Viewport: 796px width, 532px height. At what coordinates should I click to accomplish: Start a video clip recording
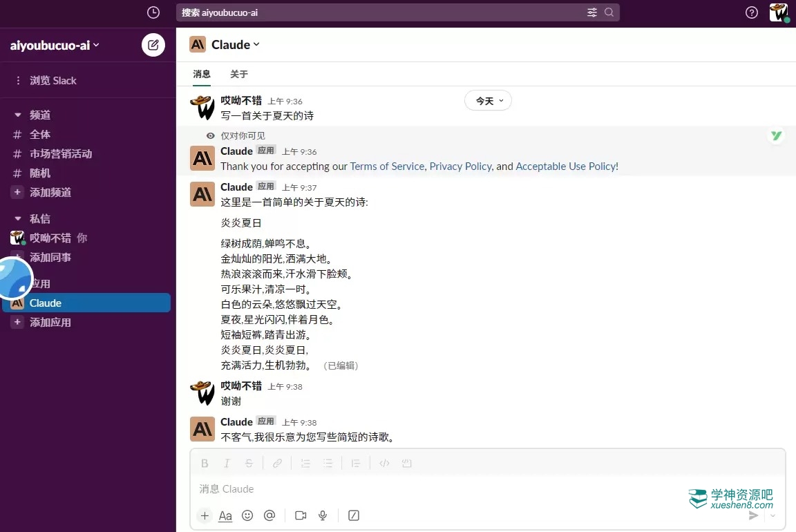coord(301,515)
